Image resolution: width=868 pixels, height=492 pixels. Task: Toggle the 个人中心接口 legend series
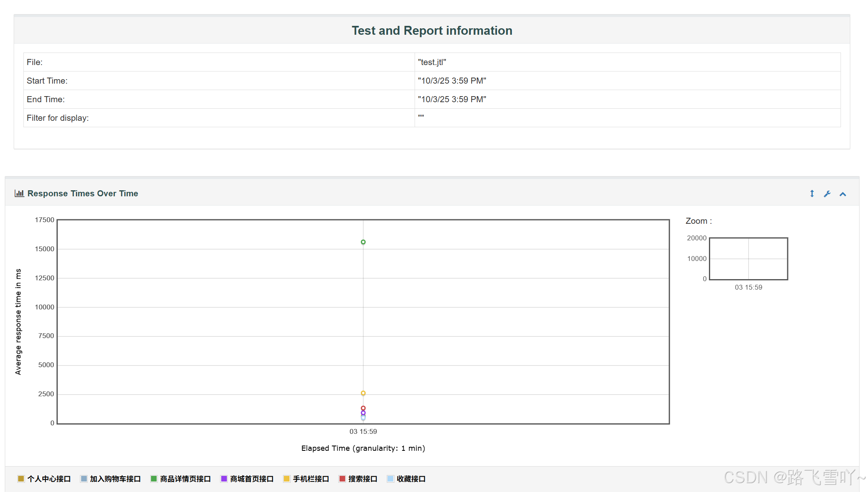(49, 479)
